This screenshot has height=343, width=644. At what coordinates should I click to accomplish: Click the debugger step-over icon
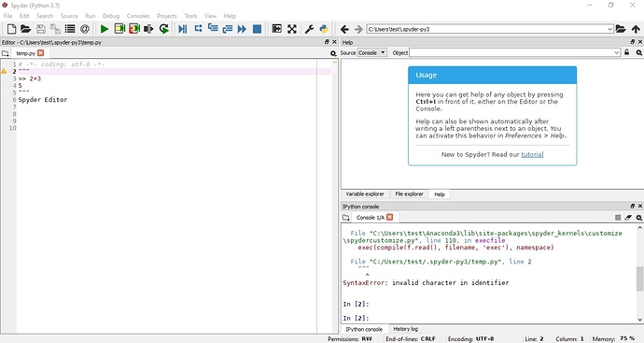pos(199,29)
